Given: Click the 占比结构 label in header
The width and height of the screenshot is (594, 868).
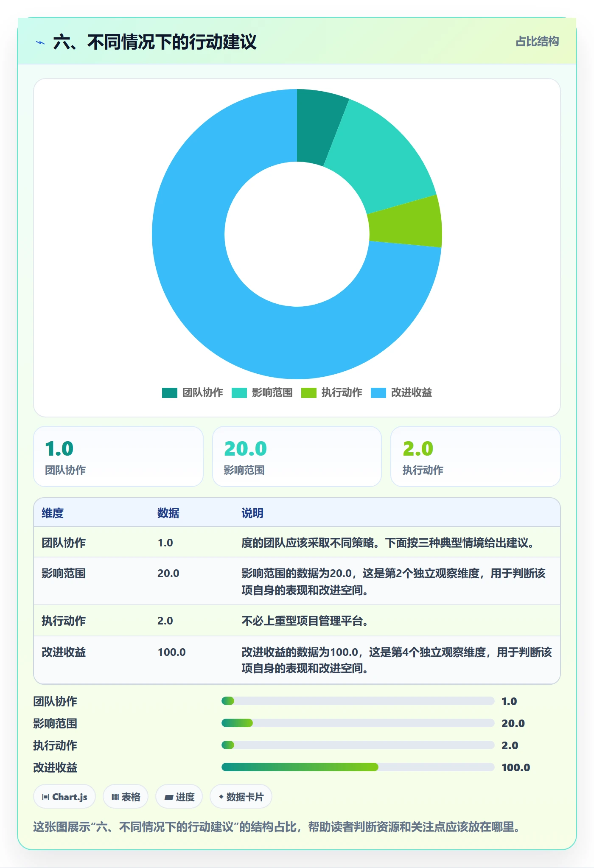Looking at the screenshot, I should (x=537, y=41).
